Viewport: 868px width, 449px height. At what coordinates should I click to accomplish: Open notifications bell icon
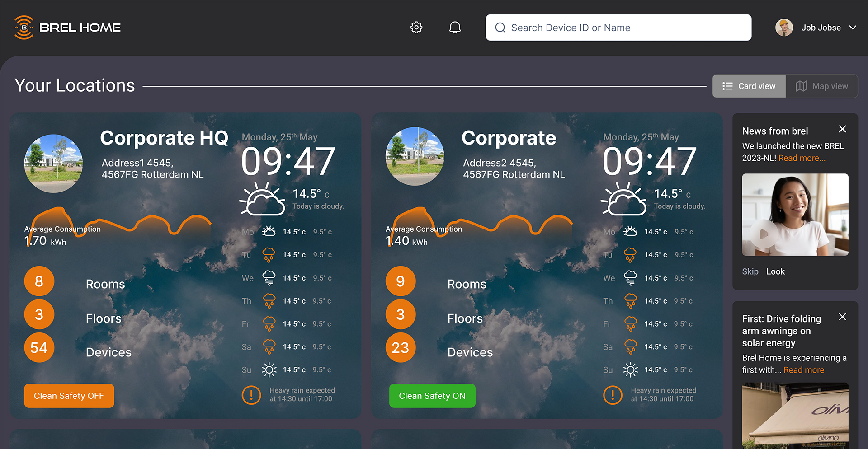(455, 28)
